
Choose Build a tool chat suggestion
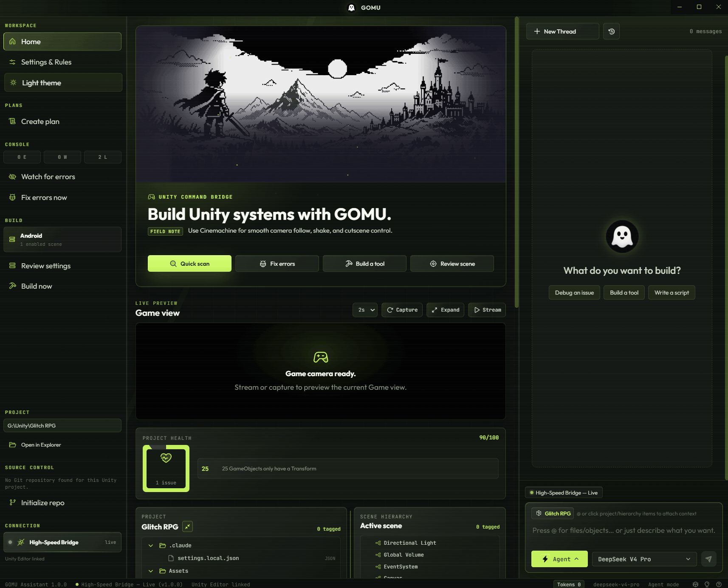[624, 293]
